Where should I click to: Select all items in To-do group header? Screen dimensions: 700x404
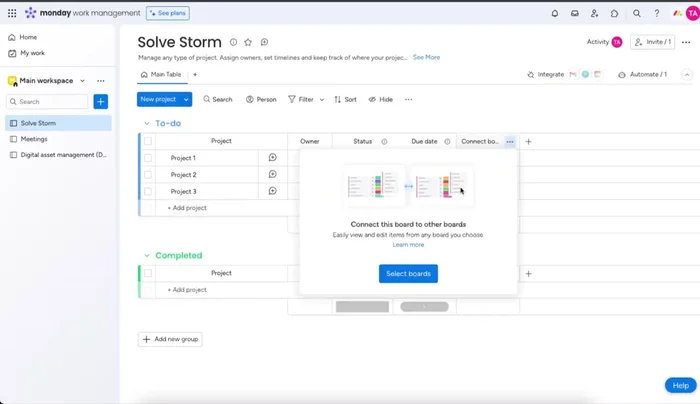(x=148, y=141)
